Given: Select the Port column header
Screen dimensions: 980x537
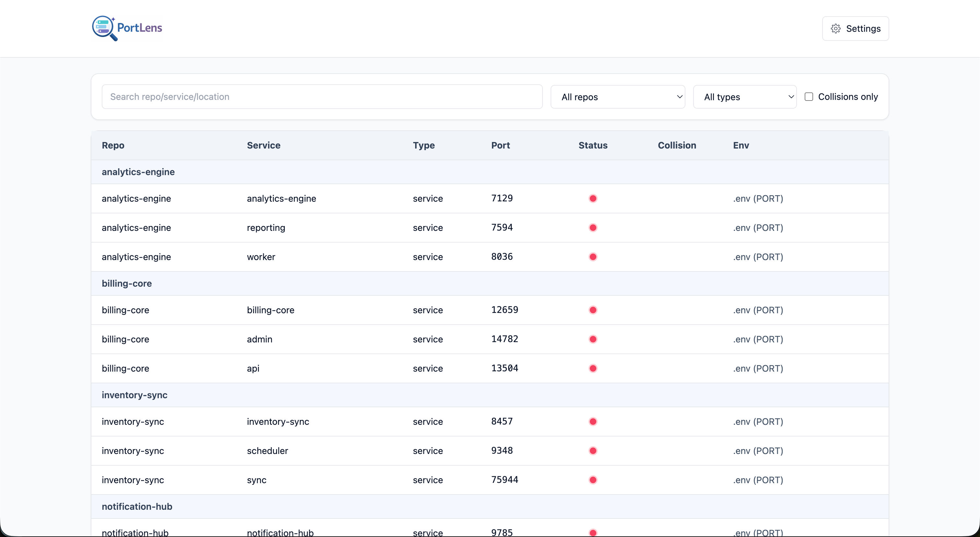Looking at the screenshot, I should [500, 145].
